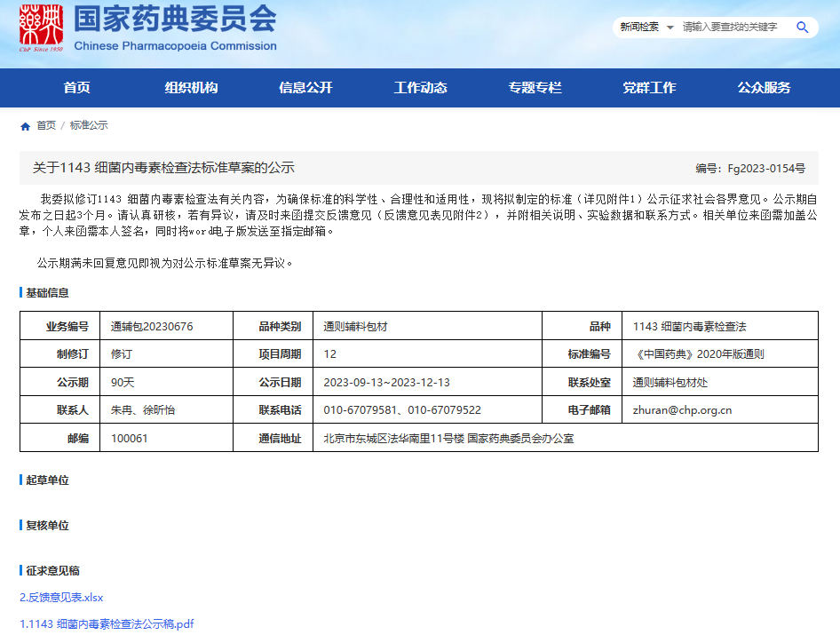This screenshot has width=840, height=635.
Task: Click the red Pharmacopoeia Commission seal logo
Action: tap(41, 28)
